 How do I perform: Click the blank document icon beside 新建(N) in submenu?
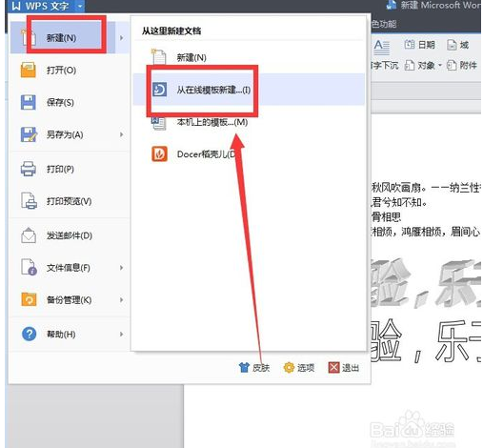pos(158,57)
